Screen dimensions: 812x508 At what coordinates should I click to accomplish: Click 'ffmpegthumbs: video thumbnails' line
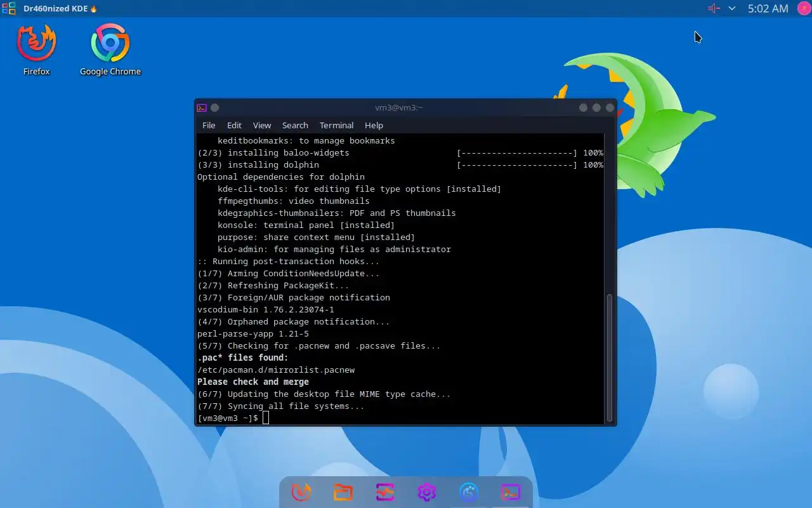294,201
